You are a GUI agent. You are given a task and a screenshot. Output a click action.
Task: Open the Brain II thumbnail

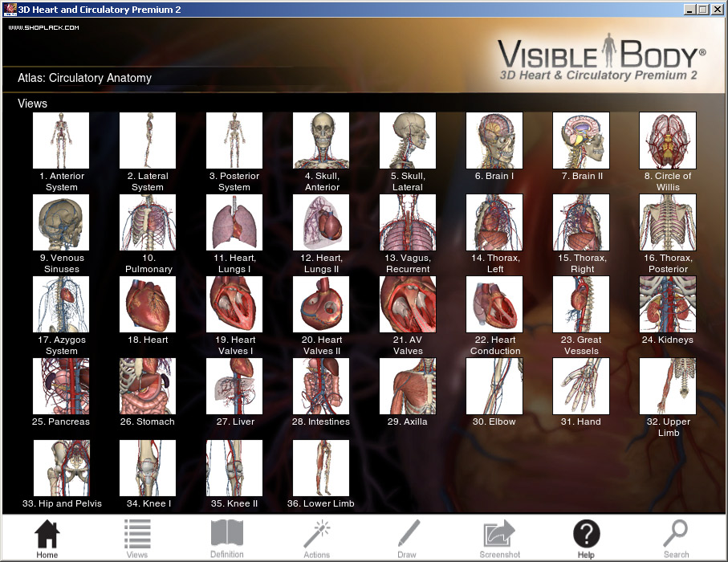click(581, 140)
